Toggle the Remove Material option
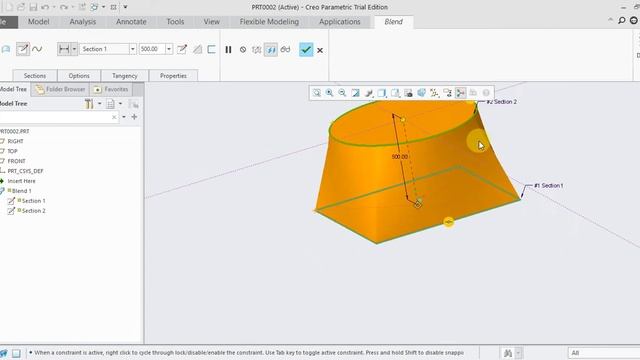 click(x=198, y=49)
